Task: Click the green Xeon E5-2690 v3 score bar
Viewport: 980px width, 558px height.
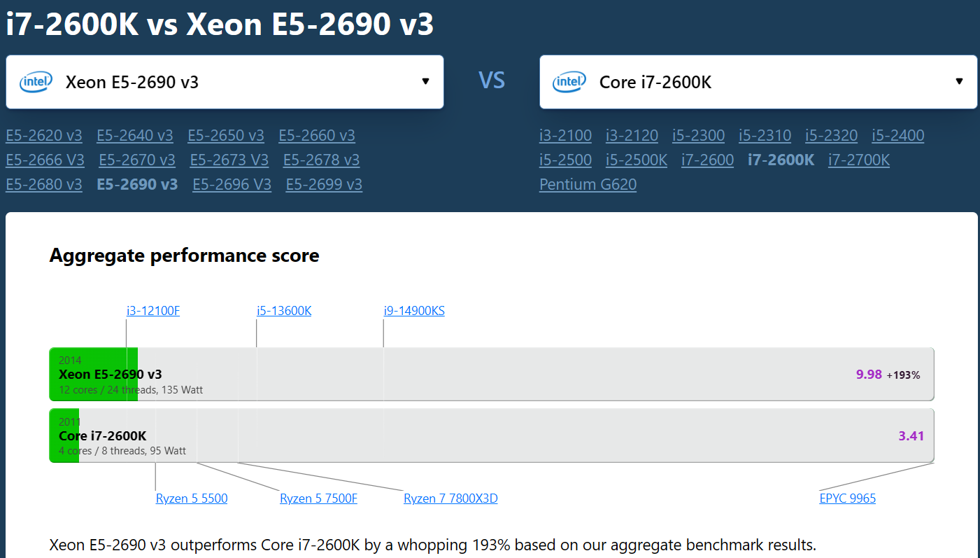Action: pyautogui.click(x=94, y=374)
